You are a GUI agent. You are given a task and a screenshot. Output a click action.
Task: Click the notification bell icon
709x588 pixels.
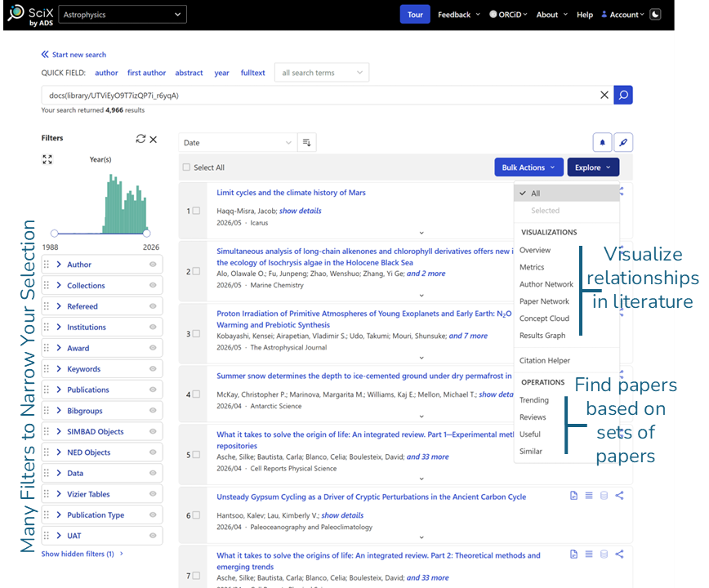pos(602,142)
